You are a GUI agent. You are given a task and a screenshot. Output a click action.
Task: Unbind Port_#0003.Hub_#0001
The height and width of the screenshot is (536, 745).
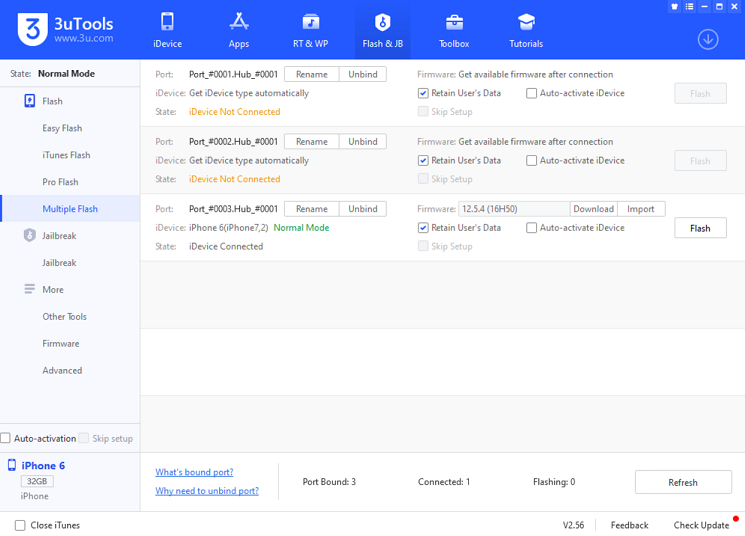[x=363, y=209]
